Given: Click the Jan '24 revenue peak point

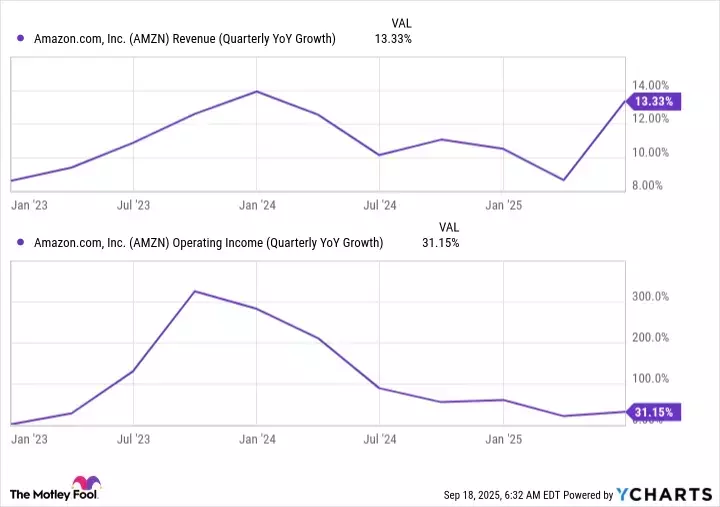Looking at the screenshot, I should tap(257, 91).
